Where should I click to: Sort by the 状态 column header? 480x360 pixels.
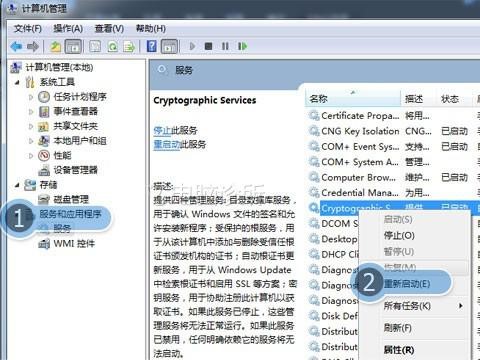pyautogui.click(x=454, y=99)
